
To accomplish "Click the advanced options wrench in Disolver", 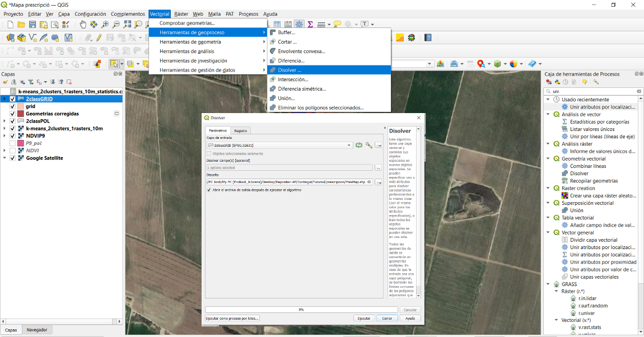I will (x=369, y=146).
